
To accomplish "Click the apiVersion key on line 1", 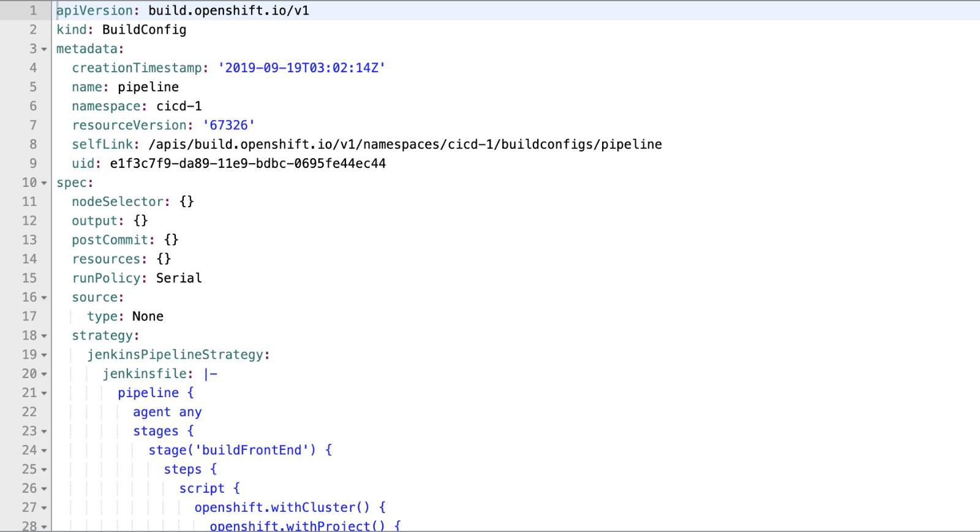I will [x=94, y=10].
